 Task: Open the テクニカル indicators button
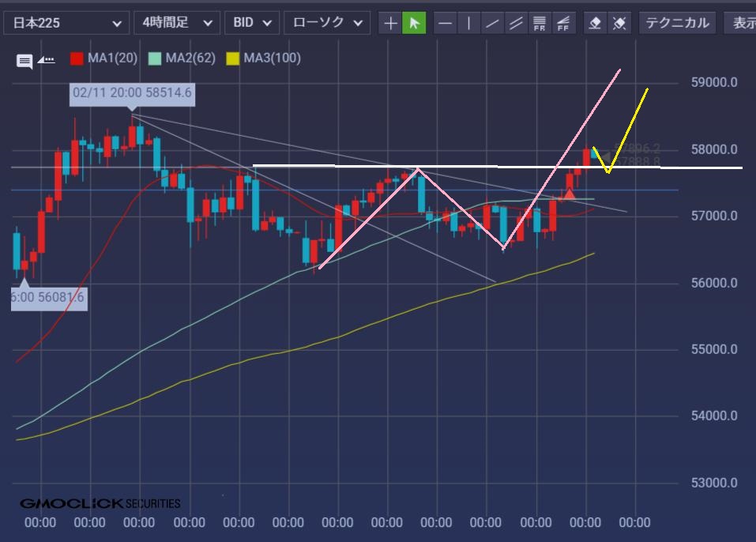point(677,22)
